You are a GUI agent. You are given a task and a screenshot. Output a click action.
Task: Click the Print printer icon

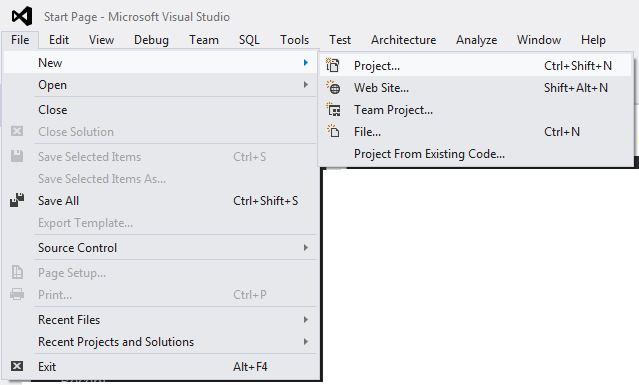pyautogui.click(x=17, y=294)
